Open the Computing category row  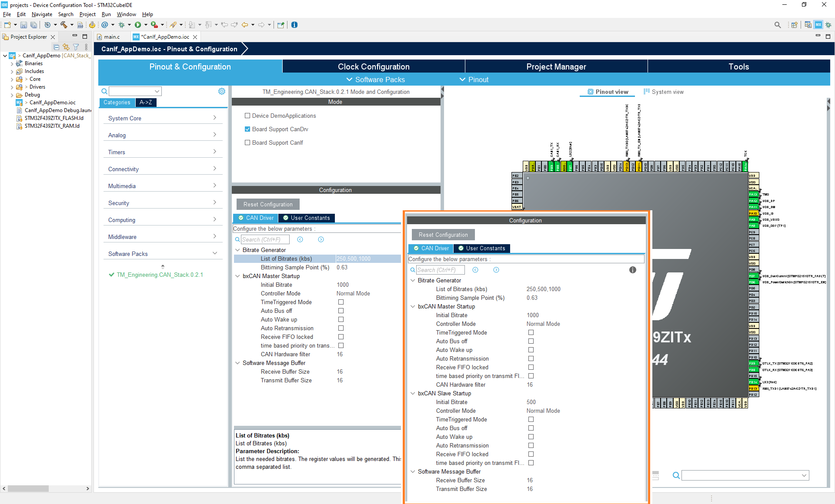coord(163,220)
